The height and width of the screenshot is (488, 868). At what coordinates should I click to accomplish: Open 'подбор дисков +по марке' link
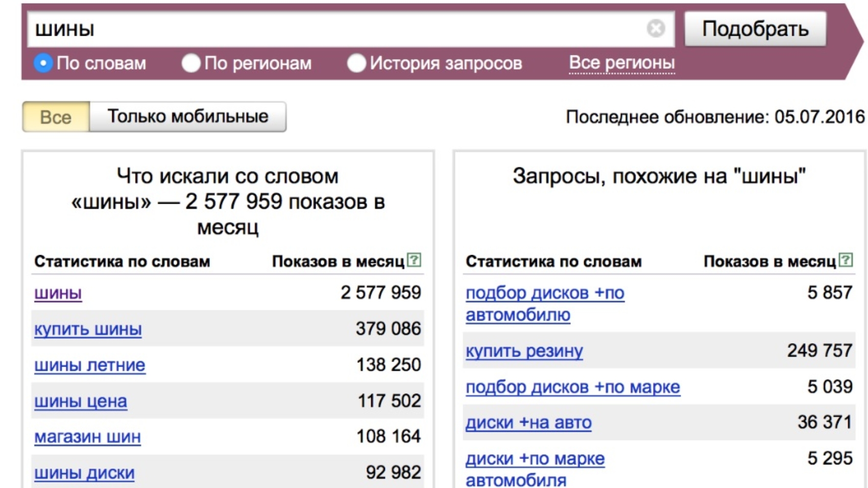coord(573,387)
